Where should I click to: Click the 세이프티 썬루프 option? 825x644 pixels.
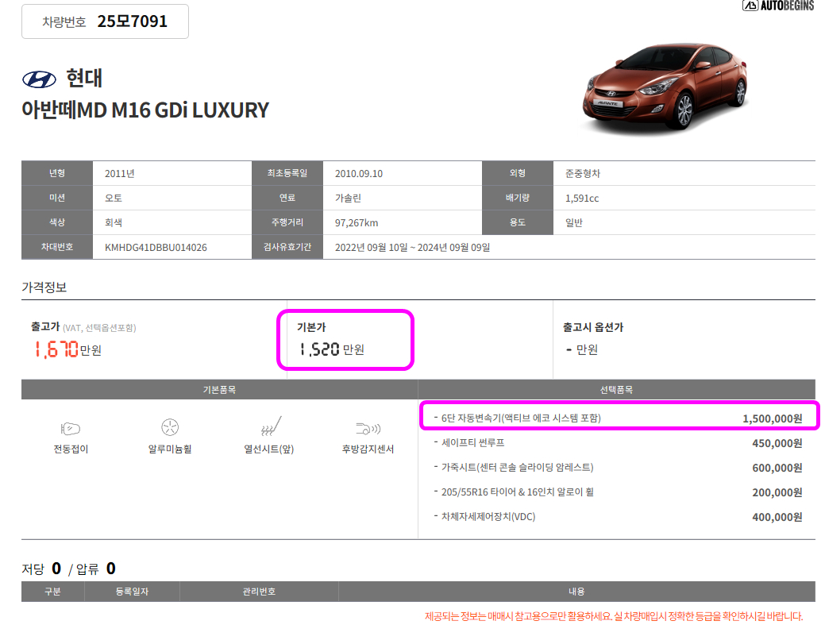(473, 443)
